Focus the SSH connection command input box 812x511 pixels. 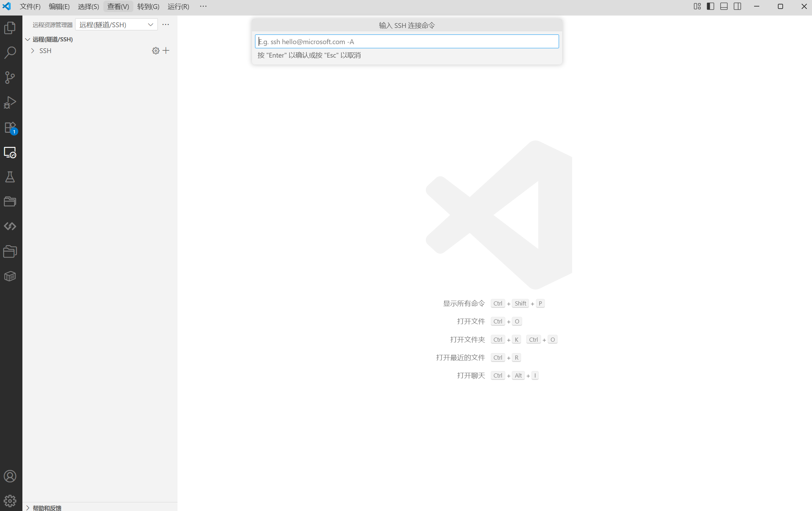[x=407, y=42]
